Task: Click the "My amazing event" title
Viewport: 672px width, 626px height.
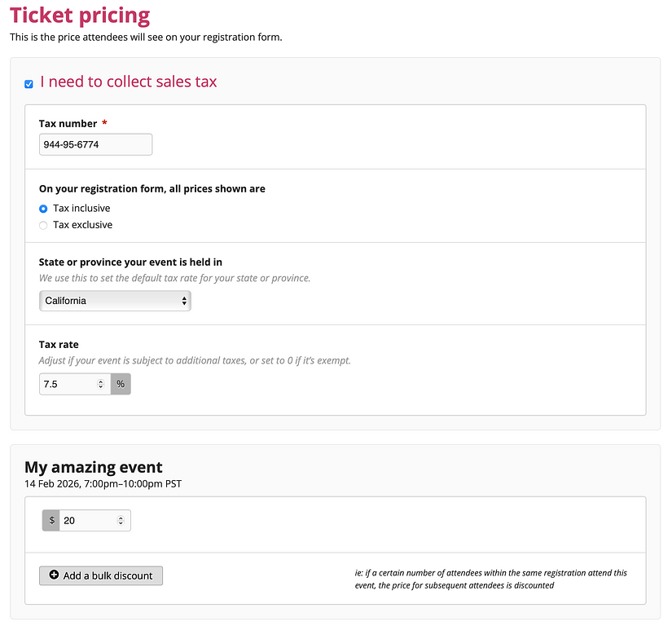Action: (x=94, y=467)
